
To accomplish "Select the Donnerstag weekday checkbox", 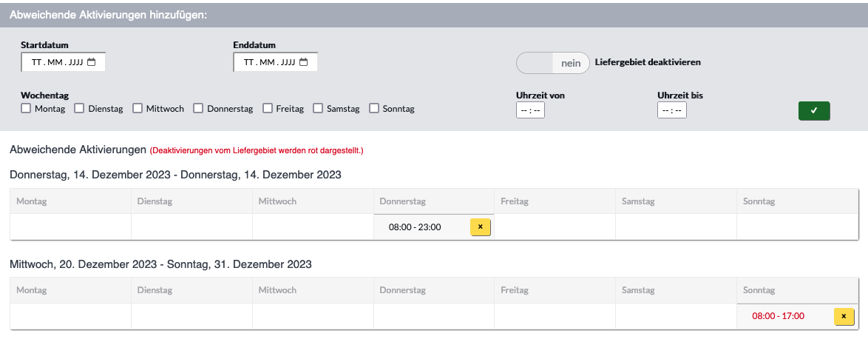I will (198, 108).
